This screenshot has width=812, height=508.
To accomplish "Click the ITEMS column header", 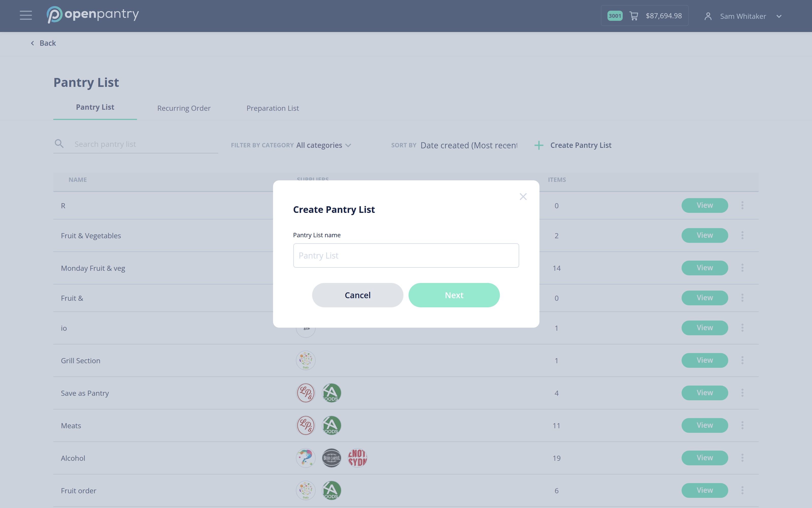I will pos(557,180).
